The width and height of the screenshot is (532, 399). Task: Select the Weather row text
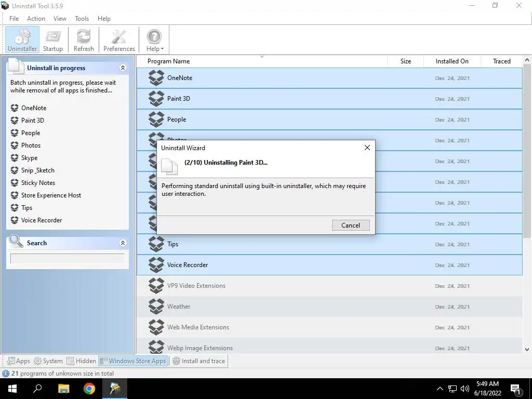(x=179, y=307)
